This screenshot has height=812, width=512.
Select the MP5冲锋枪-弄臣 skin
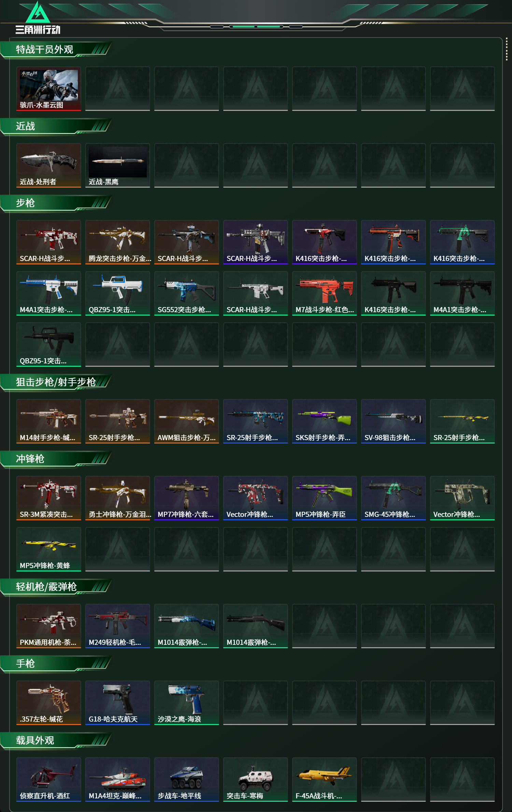[325, 498]
